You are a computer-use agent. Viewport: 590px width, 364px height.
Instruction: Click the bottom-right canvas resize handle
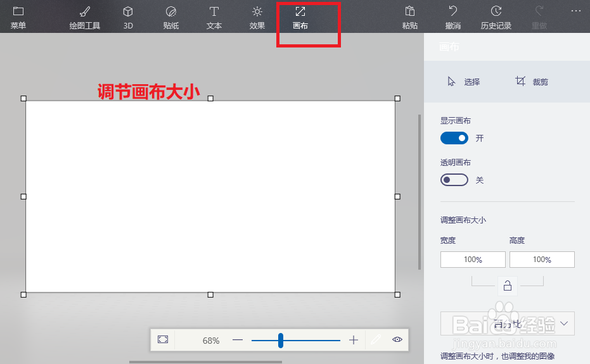(397, 294)
